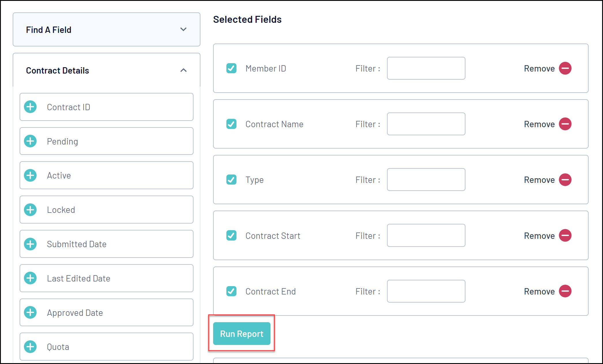This screenshot has width=603, height=364.
Task: Choose the Last Edited Date list item
Action: click(x=106, y=278)
